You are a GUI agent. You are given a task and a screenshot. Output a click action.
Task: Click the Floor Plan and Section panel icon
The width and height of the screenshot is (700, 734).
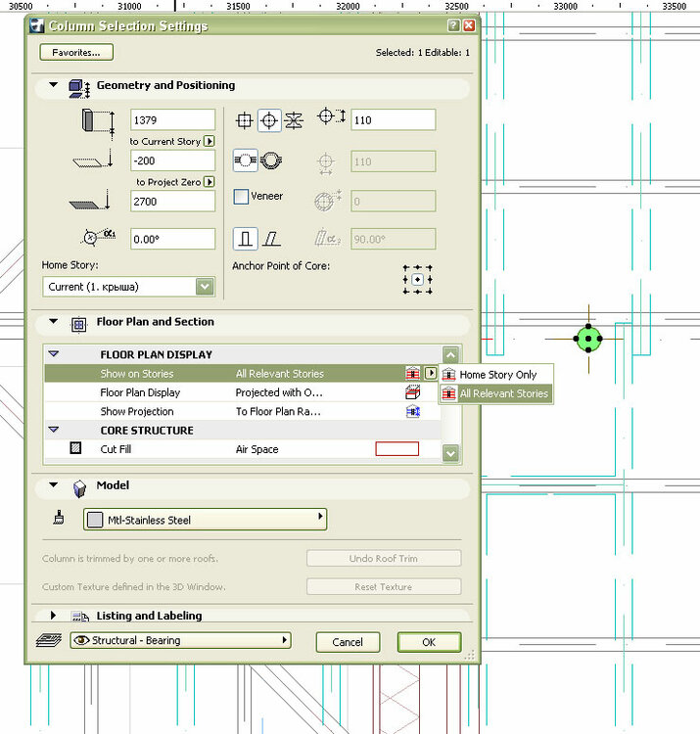coord(78,324)
